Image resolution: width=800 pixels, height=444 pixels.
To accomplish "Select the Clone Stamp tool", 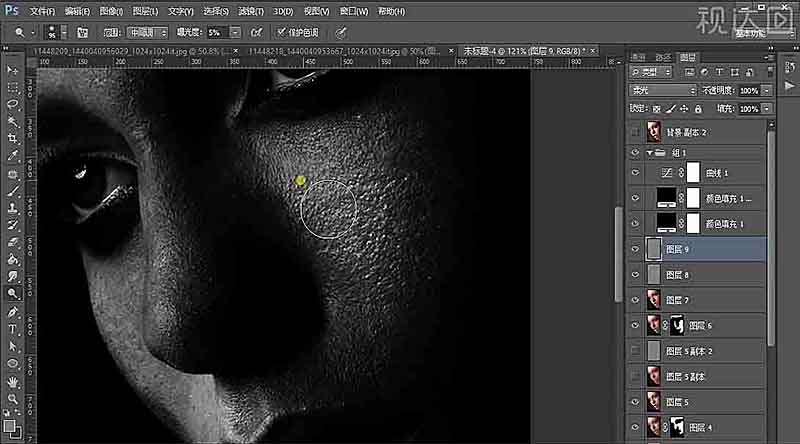I will (x=13, y=208).
